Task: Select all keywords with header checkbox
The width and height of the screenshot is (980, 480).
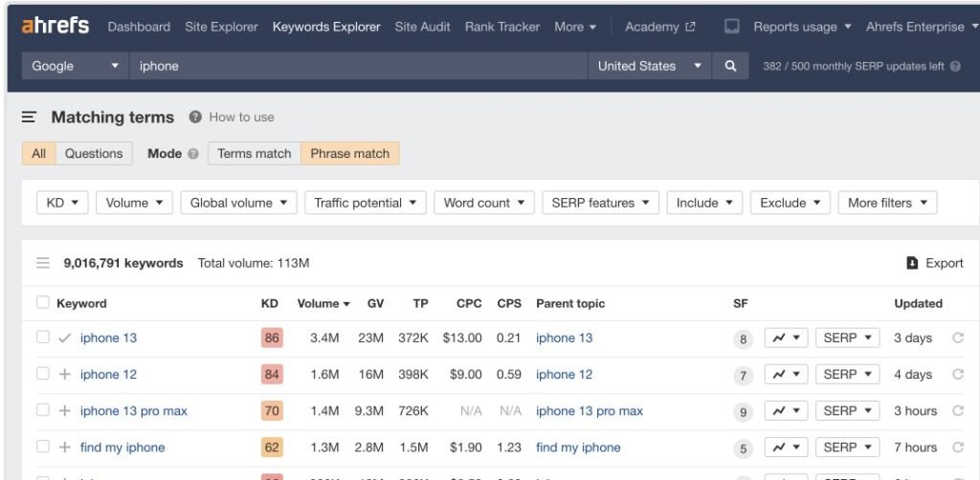Action: (42, 303)
